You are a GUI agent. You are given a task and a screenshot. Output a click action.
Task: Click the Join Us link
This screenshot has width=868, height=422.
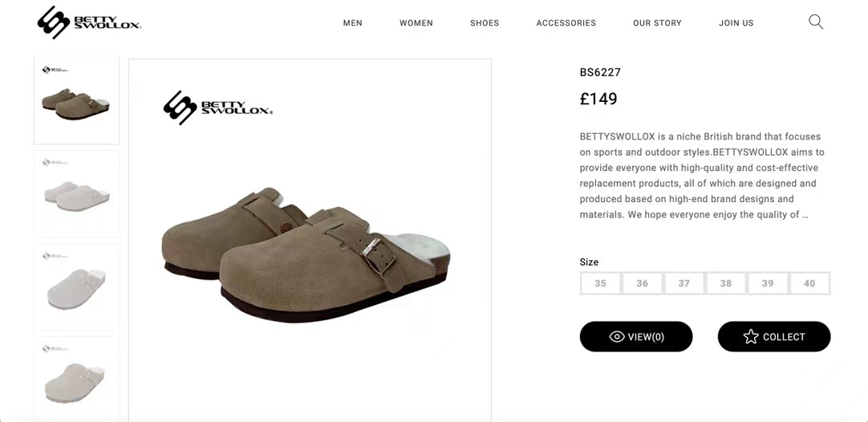[736, 23]
